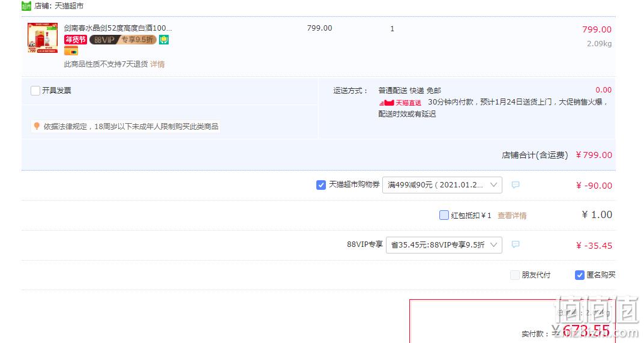Click the orange credit card icon
644x343 pixels.
click(x=71, y=52)
